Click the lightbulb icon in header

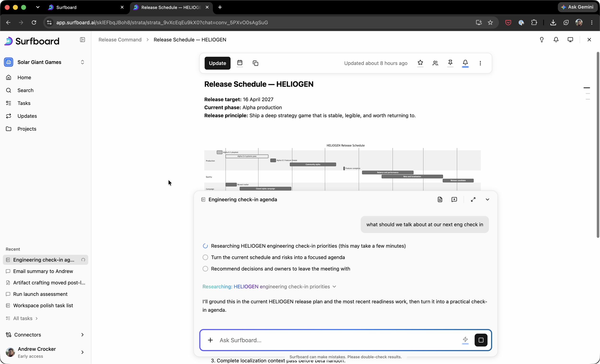541,40
